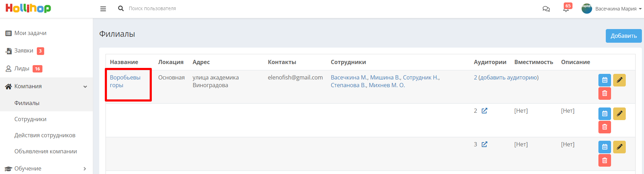Delete the Воробьевы горы branch with trash icon

click(x=605, y=93)
